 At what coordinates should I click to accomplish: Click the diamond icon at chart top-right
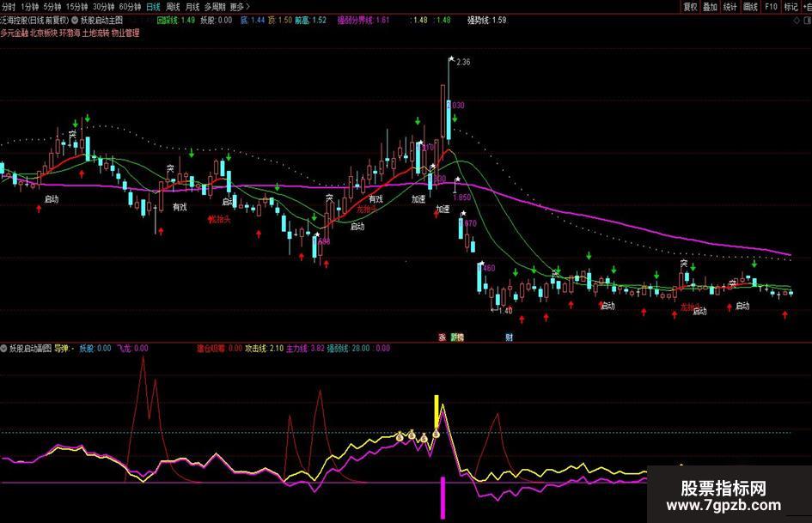pos(797,21)
